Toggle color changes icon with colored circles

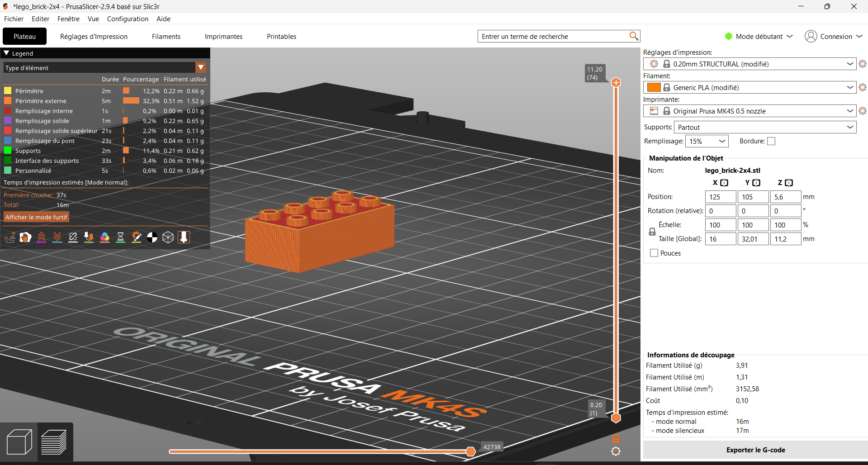tap(104, 237)
